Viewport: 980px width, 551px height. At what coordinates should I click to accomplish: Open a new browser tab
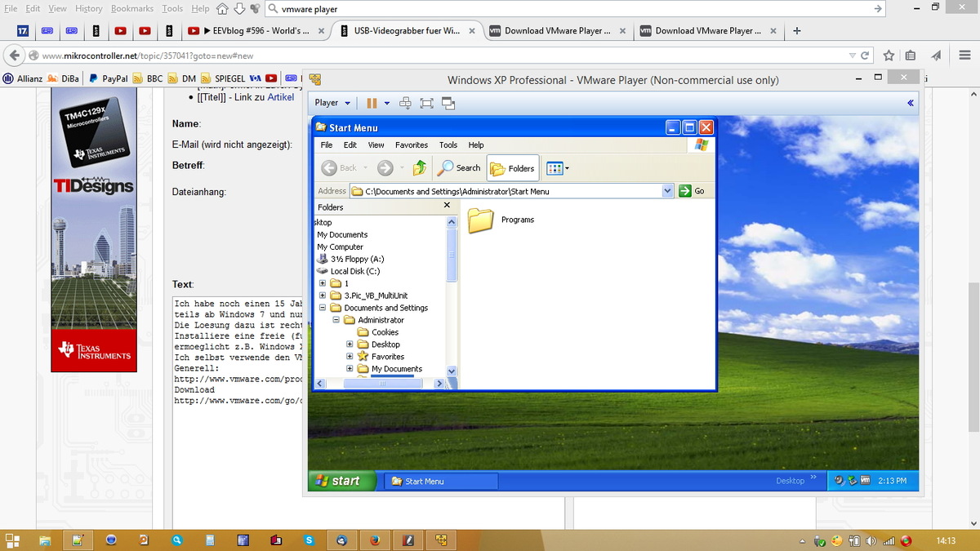pyautogui.click(x=797, y=31)
